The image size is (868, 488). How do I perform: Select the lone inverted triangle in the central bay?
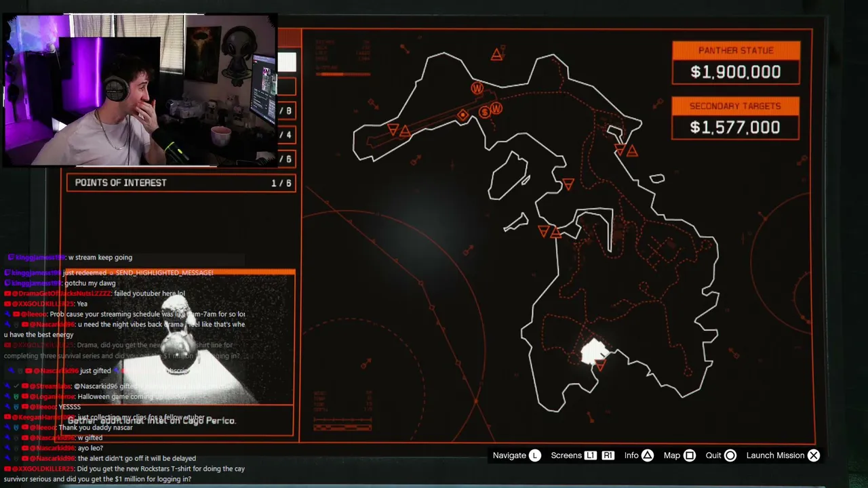click(x=568, y=184)
